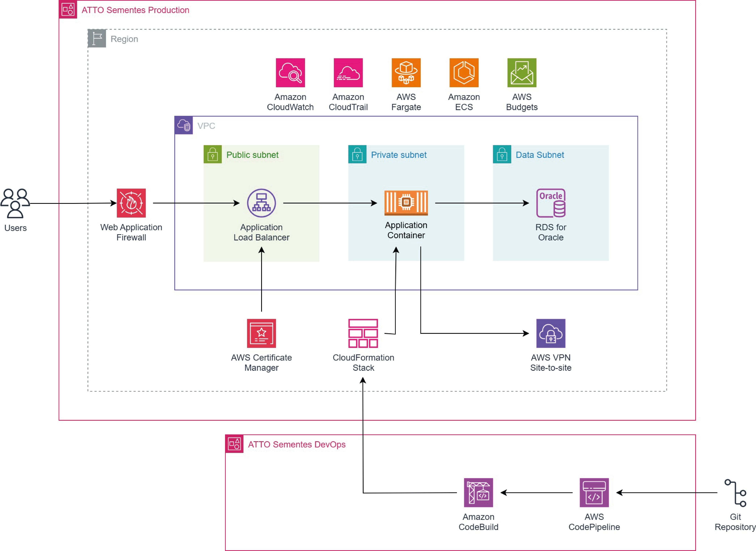Click the RDS for Oracle icon

(x=551, y=203)
